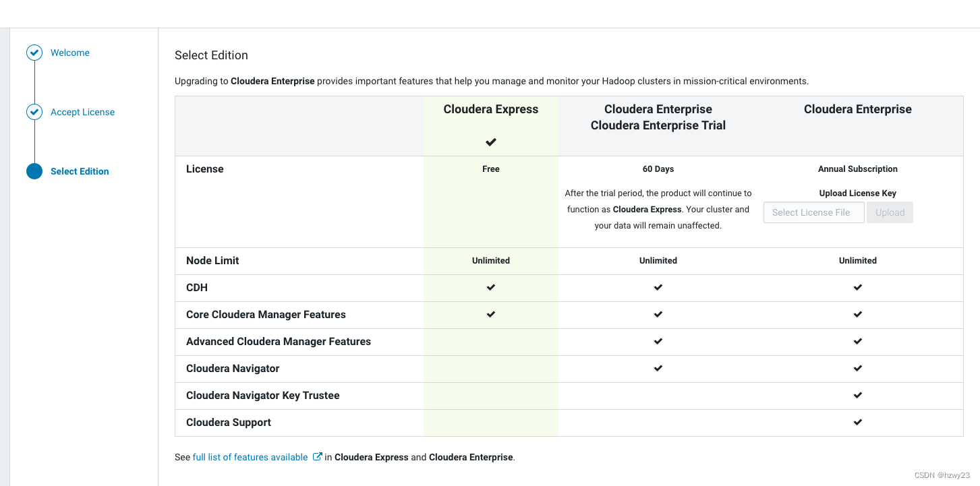Click Core Cloudera Manager Features checkmark for Express
Image resolution: width=980 pixels, height=486 pixels.
click(491, 314)
